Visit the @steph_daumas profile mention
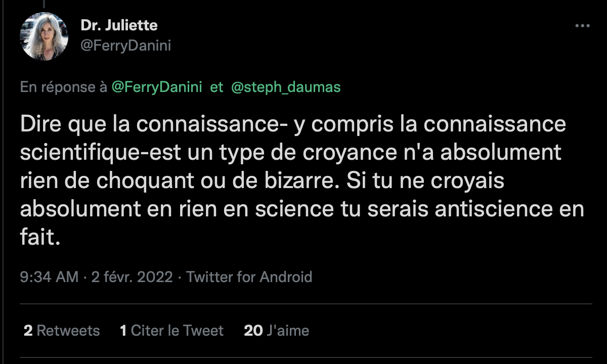This screenshot has width=607, height=364. [x=286, y=87]
